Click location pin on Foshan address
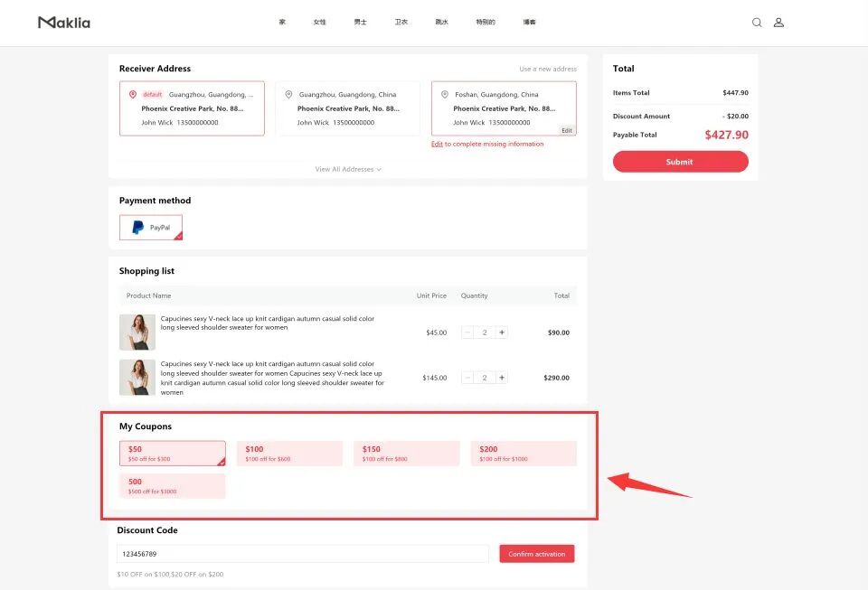This screenshot has height=590, width=868. 445,95
